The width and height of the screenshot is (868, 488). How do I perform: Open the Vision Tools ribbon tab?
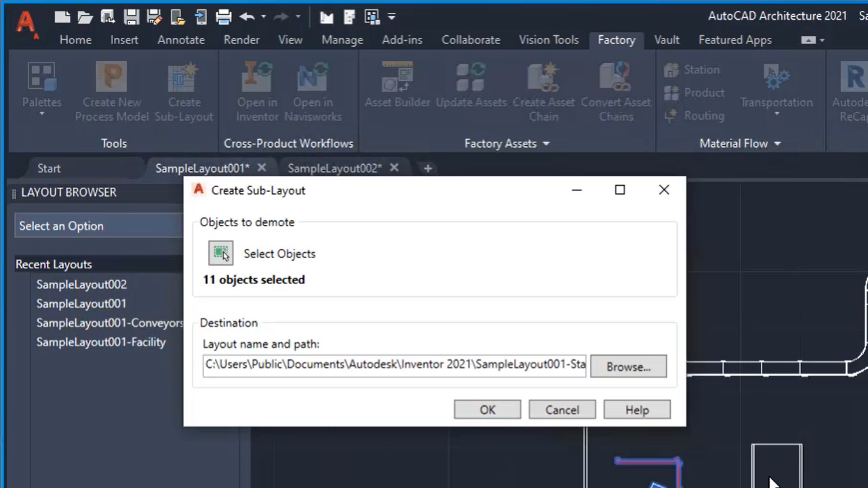click(549, 40)
